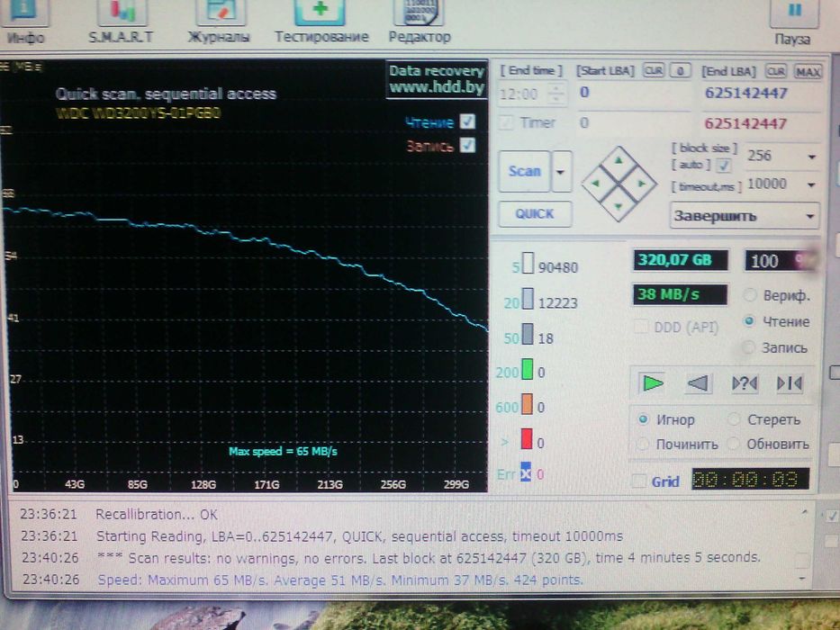Click the green 200 ms block swatch
Image resolution: width=840 pixels, height=630 pixels.
[x=528, y=369]
